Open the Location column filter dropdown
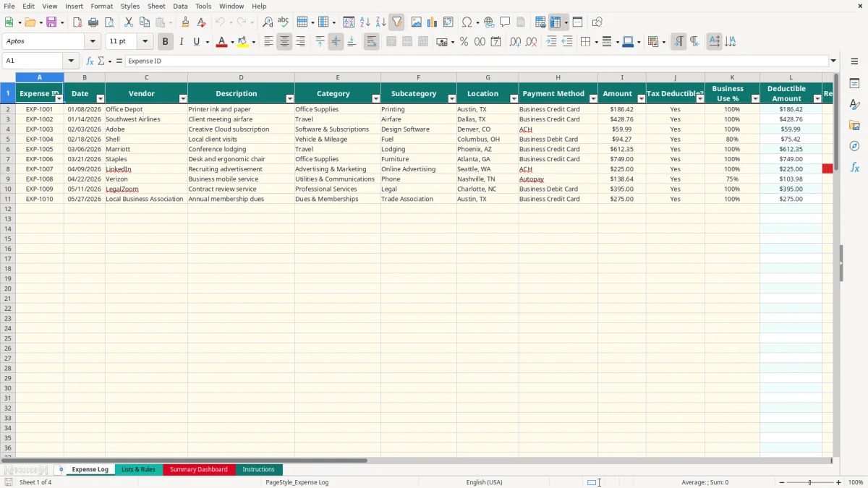The width and height of the screenshot is (868, 488). click(x=514, y=98)
